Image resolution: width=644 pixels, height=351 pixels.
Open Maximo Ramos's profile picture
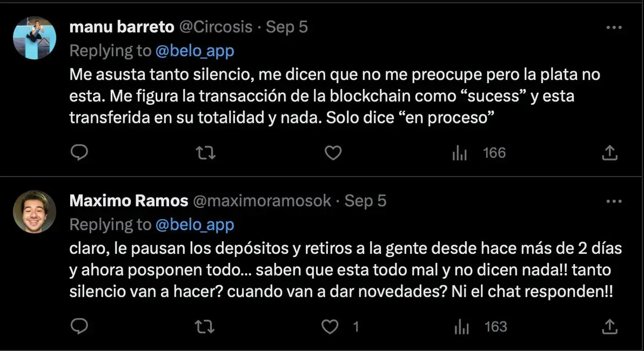(x=35, y=211)
